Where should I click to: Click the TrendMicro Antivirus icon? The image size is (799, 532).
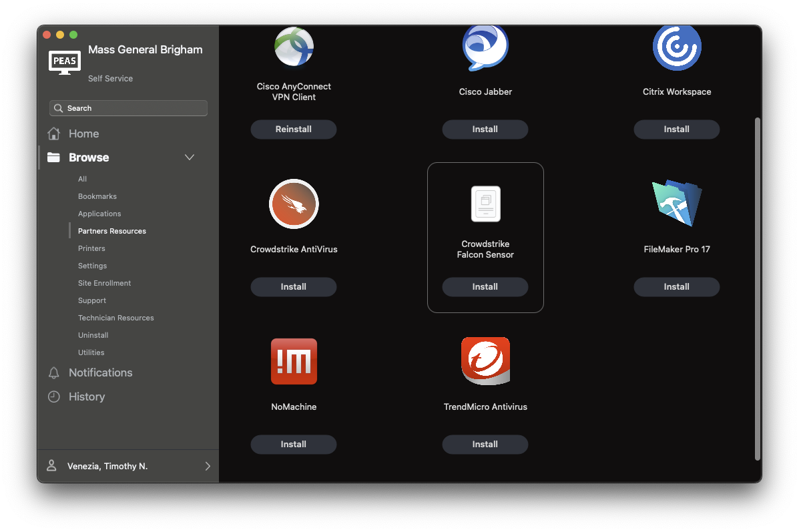[x=486, y=360]
